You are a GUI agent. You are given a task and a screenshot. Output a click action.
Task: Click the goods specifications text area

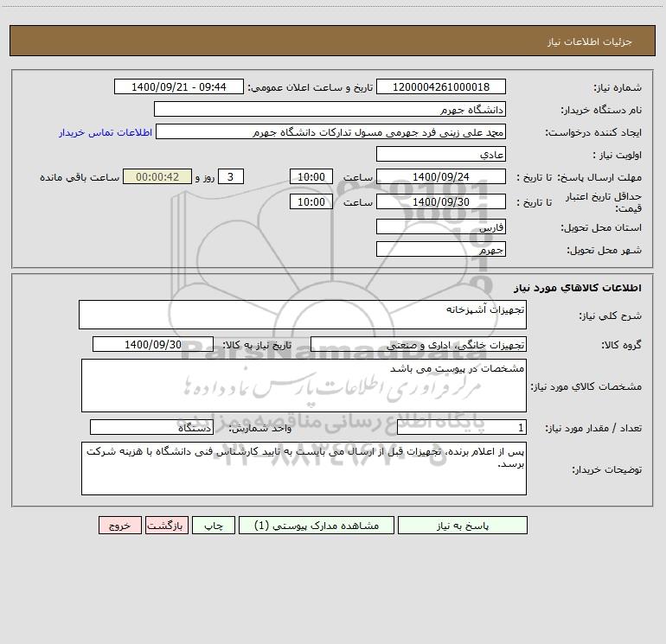pos(304,386)
